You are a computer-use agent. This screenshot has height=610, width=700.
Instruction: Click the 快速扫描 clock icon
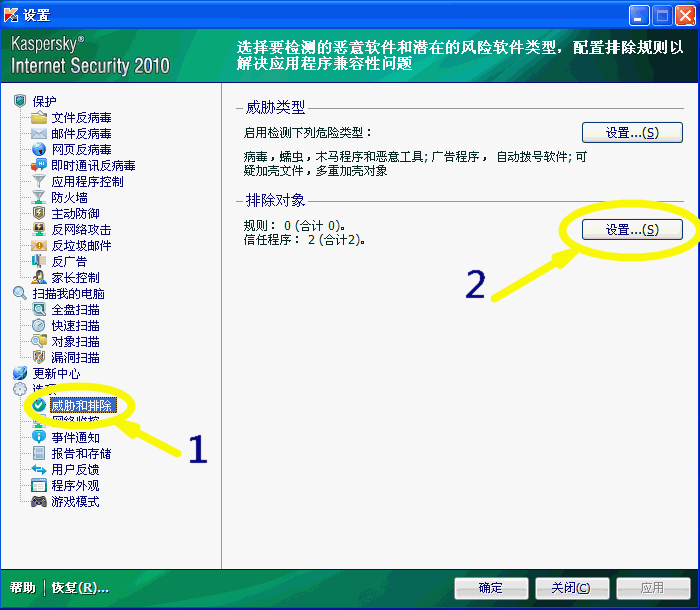tap(39, 326)
